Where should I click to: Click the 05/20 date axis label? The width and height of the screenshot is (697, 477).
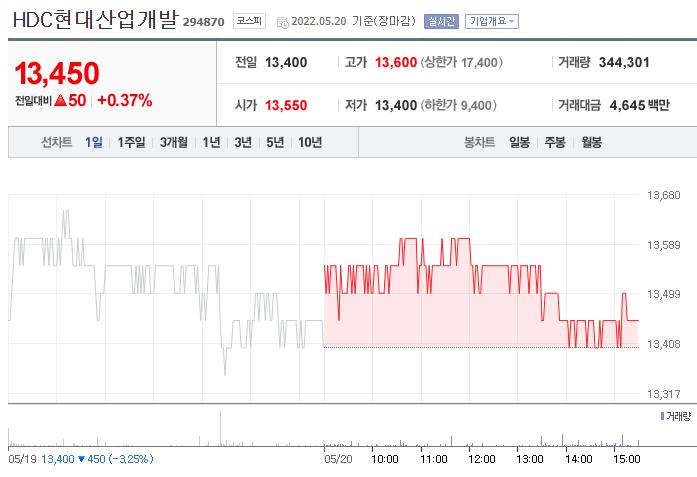tap(338, 459)
